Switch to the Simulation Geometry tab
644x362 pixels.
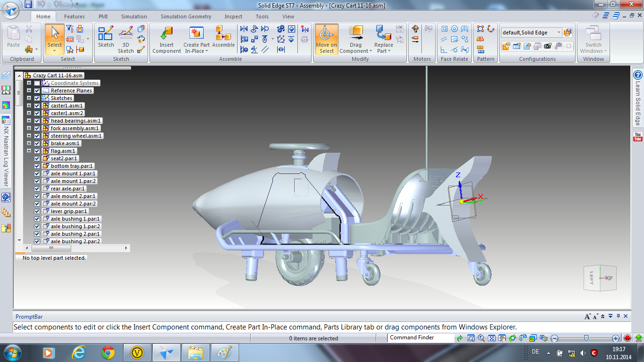coord(186,16)
